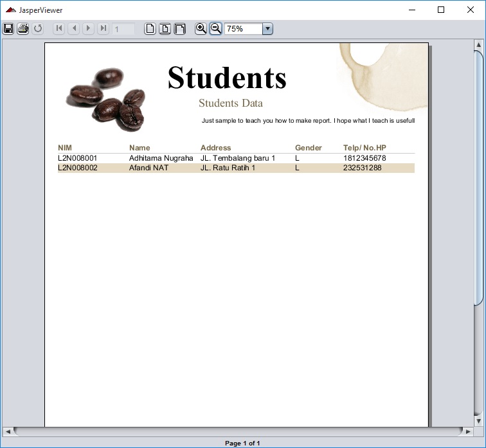This screenshot has width=486, height=448.
Task: Close the JasperViewer window
Action: (470, 10)
